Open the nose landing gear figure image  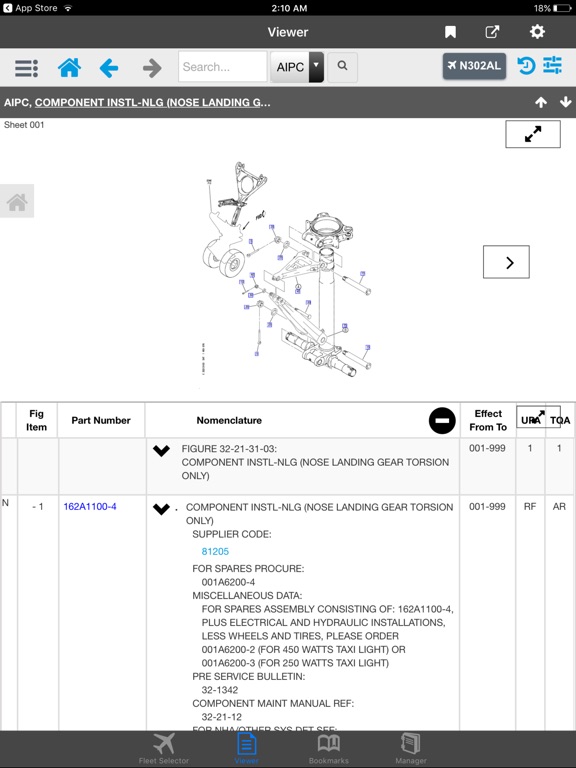point(287,268)
